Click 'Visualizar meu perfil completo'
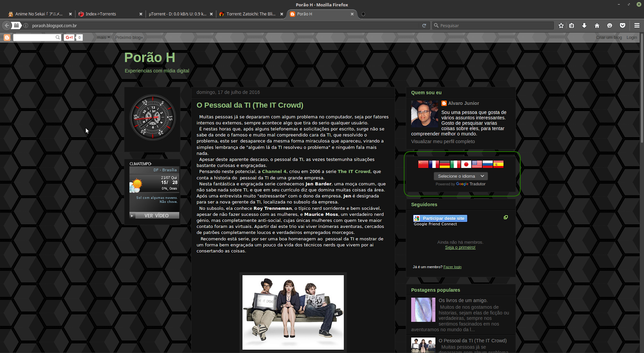644x353 pixels. point(443,142)
